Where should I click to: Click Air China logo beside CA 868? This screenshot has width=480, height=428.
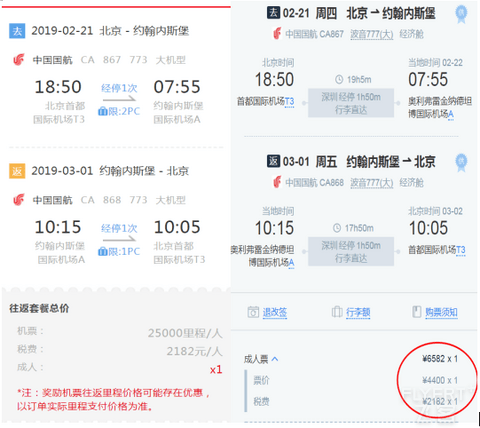(19, 200)
